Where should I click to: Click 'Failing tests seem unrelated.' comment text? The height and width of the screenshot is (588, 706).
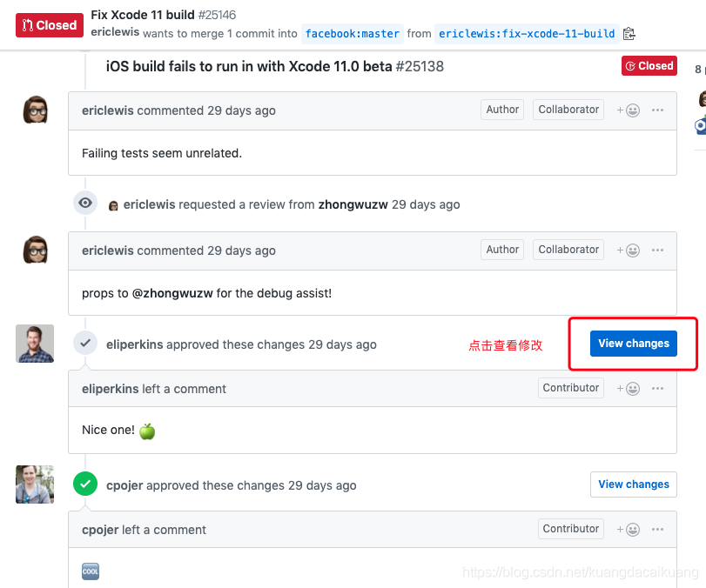pos(162,153)
